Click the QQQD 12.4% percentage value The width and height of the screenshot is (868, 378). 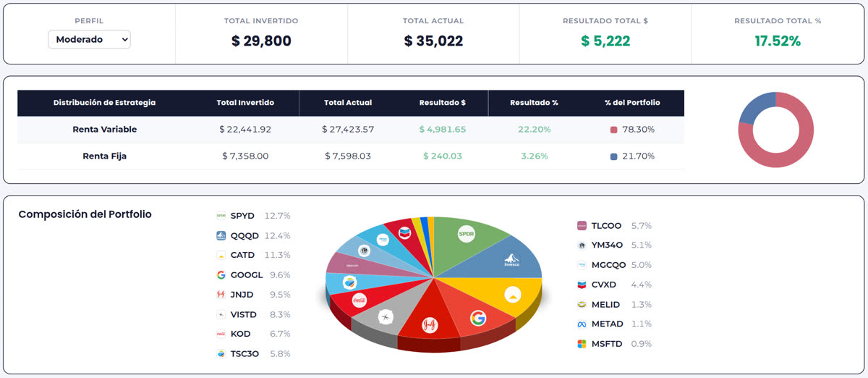(x=277, y=235)
